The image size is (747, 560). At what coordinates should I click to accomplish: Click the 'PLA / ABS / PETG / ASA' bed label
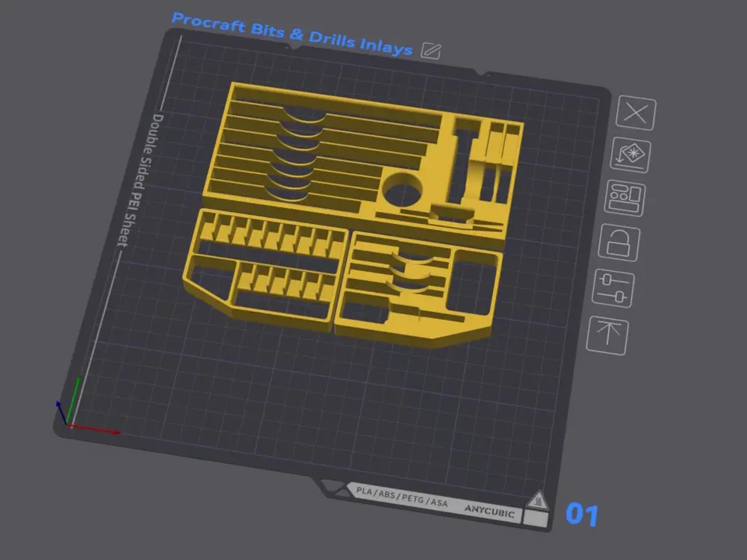(402, 497)
